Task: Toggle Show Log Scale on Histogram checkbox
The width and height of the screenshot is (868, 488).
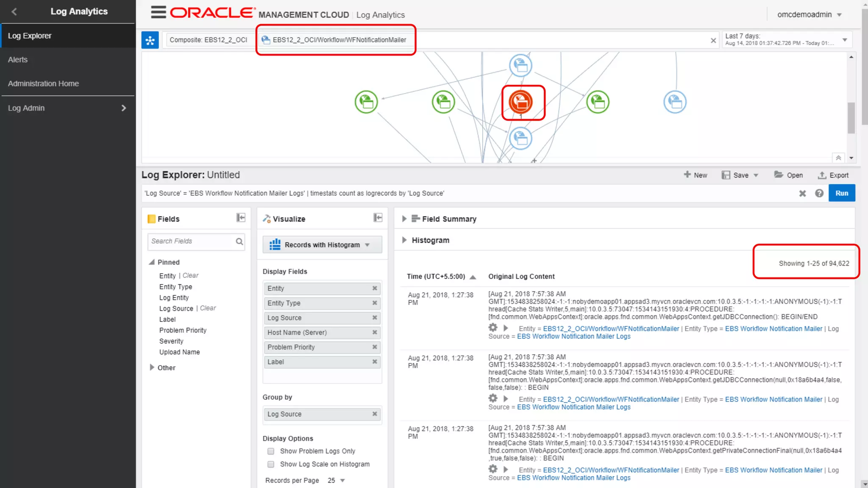Action: 271,464
